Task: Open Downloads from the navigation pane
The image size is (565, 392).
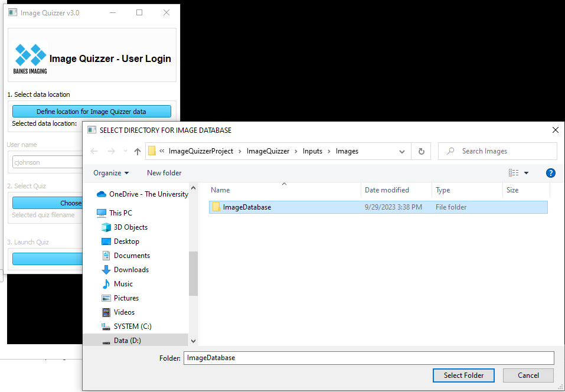Action: pyautogui.click(x=131, y=270)
